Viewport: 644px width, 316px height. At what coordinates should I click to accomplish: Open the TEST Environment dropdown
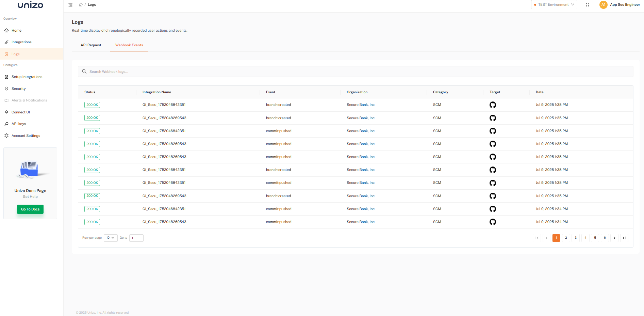554,5
